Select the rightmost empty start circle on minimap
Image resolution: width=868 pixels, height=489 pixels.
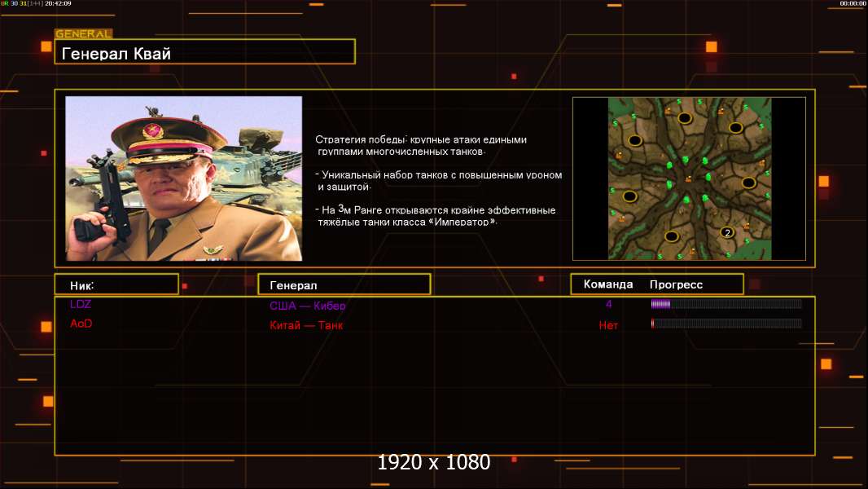coord(748,182)
